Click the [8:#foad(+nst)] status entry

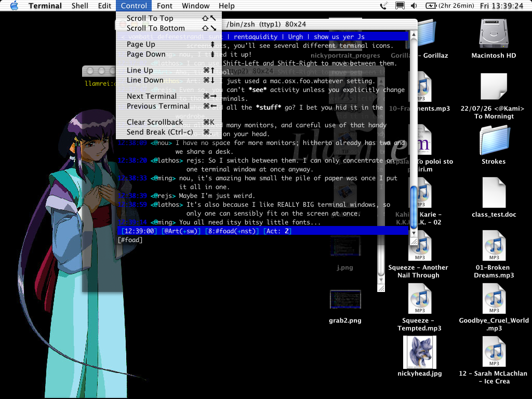point(232,231)
